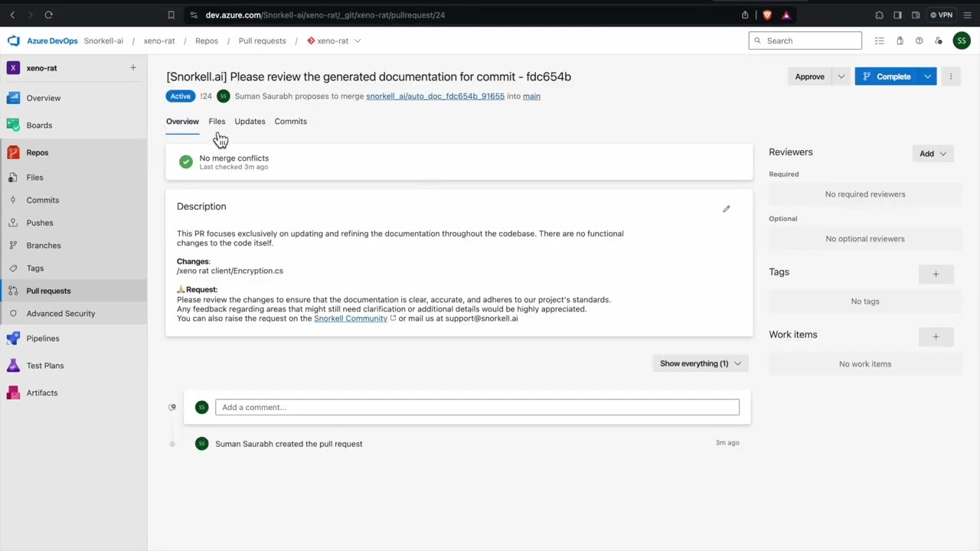Open the Show everything (1) filter dropdown
This screenshot has width=980, height=551.
[x=701, y=364]
